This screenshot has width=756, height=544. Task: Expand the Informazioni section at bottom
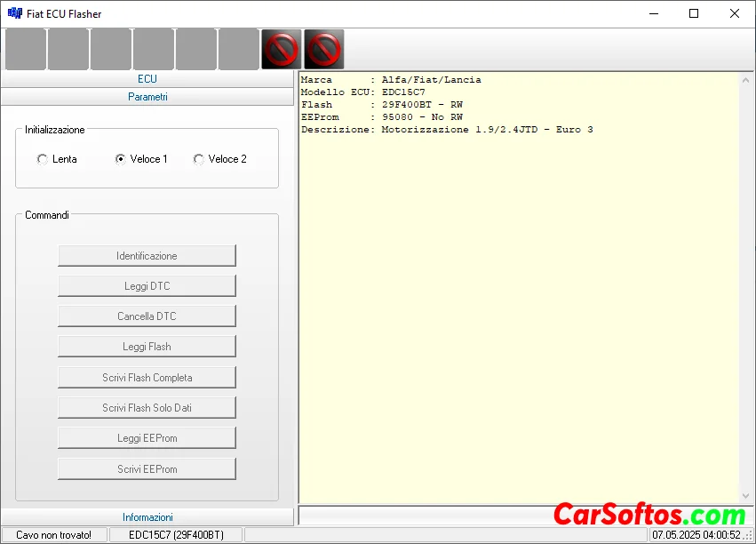pos(147,516)
